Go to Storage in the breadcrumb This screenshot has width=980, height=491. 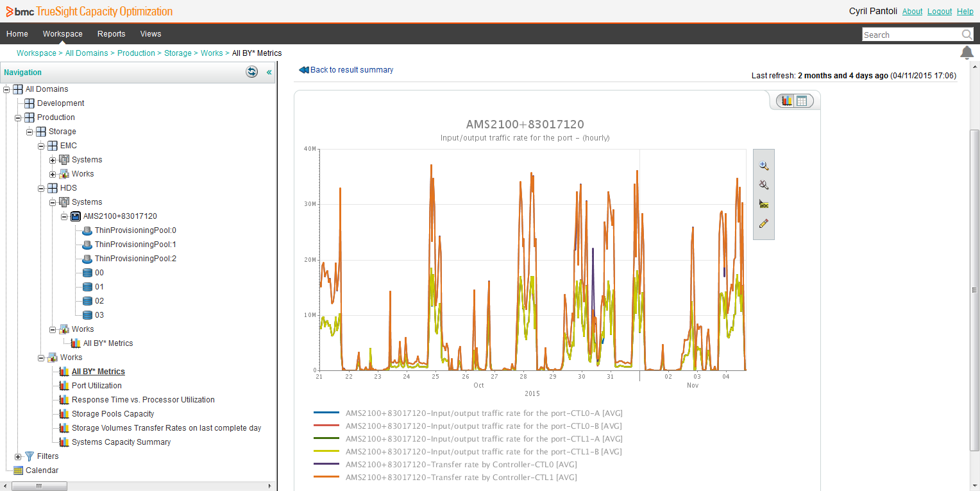tap(178, 53)
